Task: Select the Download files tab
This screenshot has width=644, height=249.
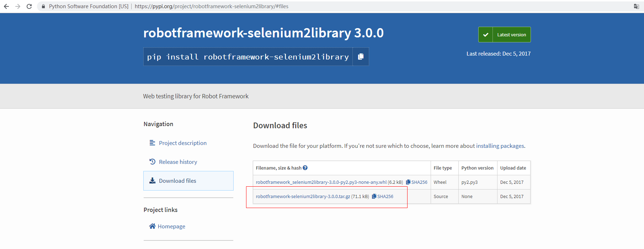Action: coord(177,181)
